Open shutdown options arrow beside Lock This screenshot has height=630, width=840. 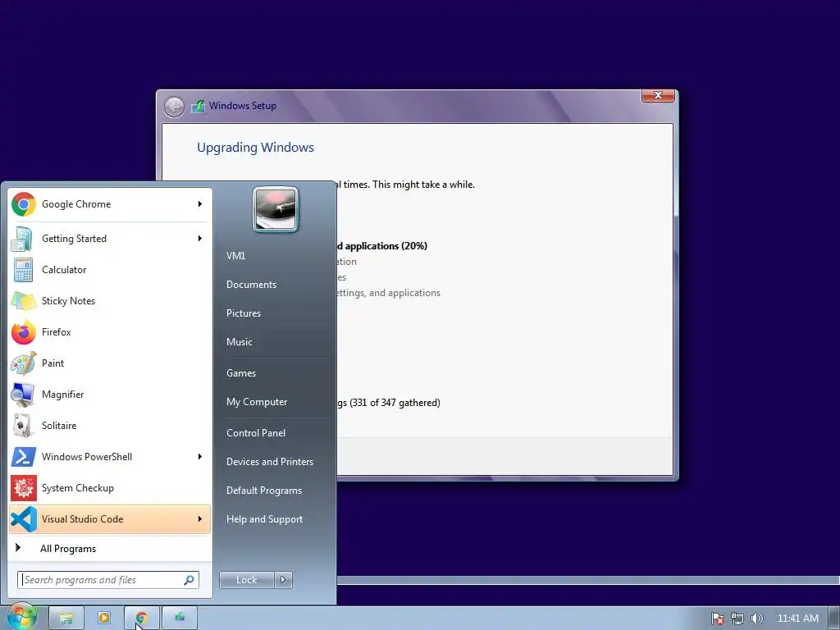click(283, 580)
